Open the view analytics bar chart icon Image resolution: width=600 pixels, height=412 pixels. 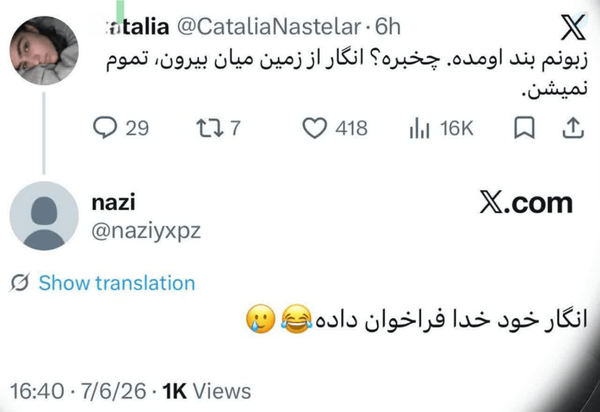tap(419, 128)
